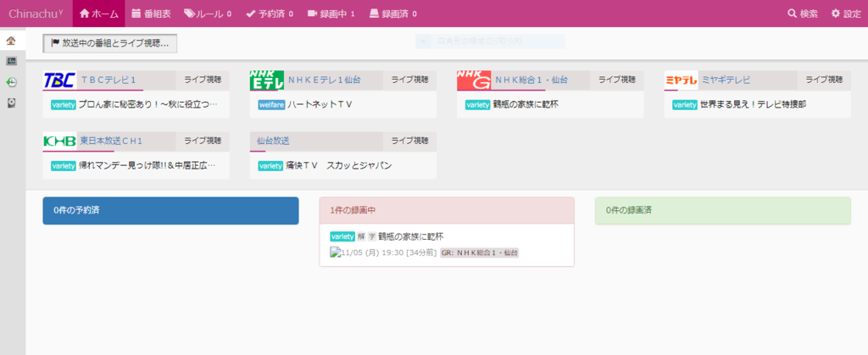Click the broken thumbnail icon in the recording item

coord(334,252)
